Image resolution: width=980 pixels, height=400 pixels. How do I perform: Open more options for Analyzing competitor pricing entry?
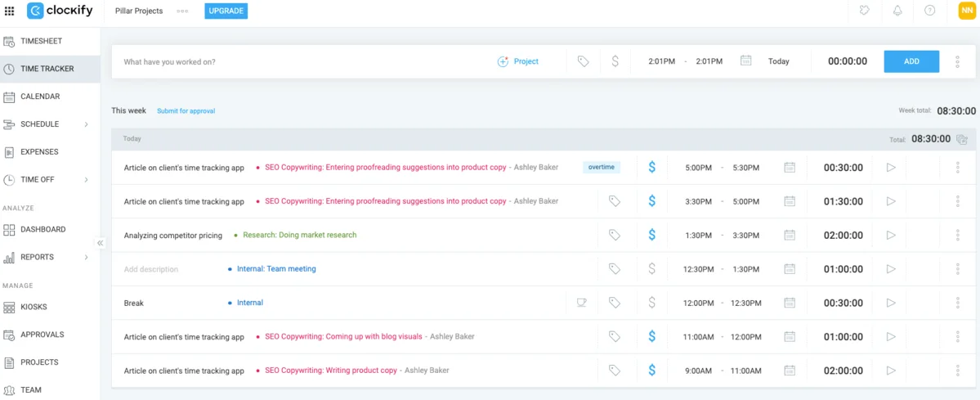pos(957,236)
